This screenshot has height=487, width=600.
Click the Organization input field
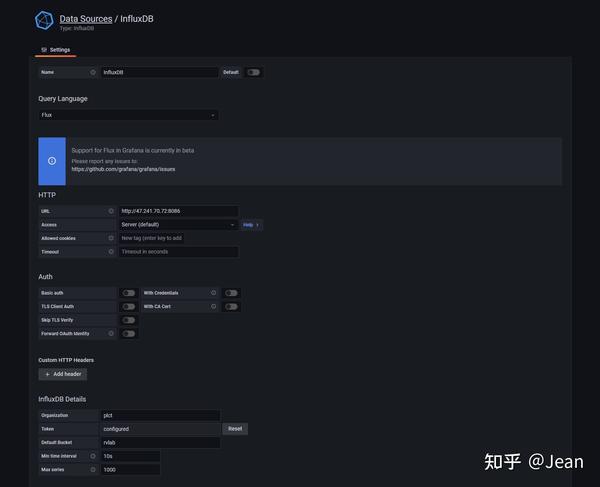tap(160, 415)
